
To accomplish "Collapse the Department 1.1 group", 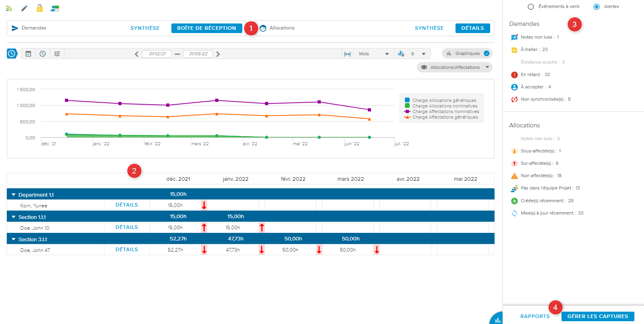I will click(14, 195).
